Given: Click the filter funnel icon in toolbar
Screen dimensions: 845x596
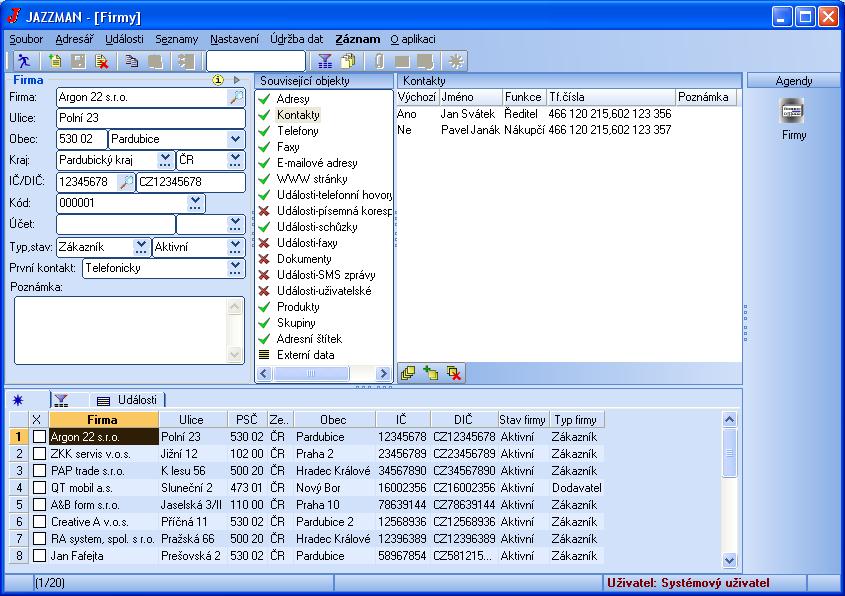Looking at the screenshot, I should 325,62.
